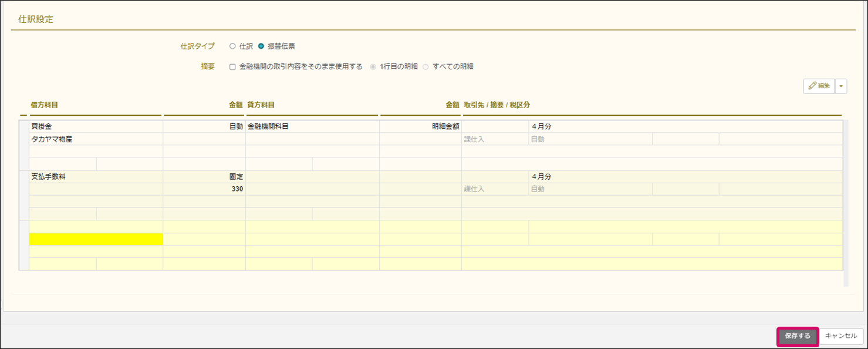Image resolution: width=868 pixels, height=349 pixels.
Task: Click the 固定 amount type cell
Action: pos(204,176)
